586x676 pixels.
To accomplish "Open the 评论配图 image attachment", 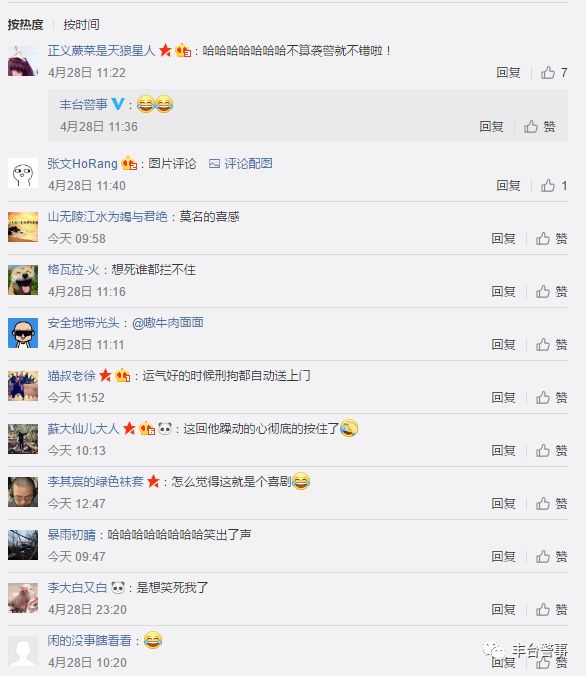I will [x=241, y=163].
